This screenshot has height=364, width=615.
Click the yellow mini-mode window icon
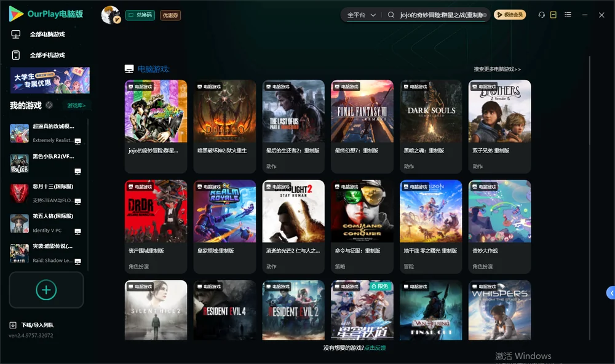[x=553, y=15]
